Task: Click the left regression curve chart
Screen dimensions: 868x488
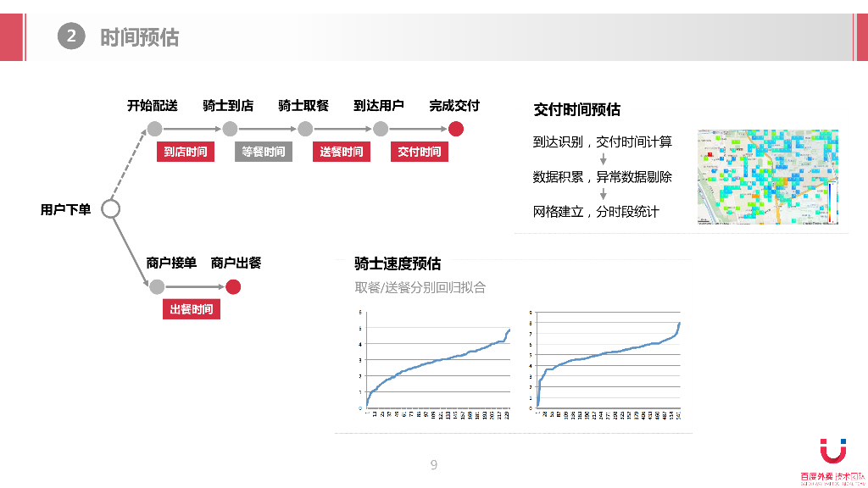Action: click(432, 360)
